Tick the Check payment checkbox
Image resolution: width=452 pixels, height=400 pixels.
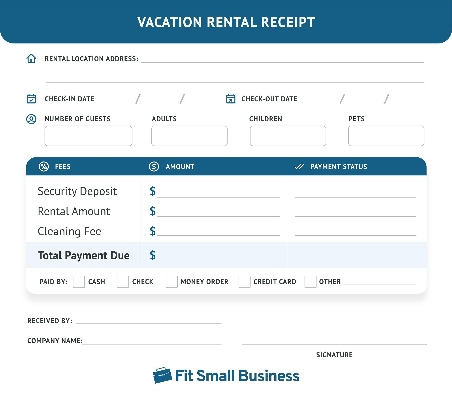pos(123,282)
